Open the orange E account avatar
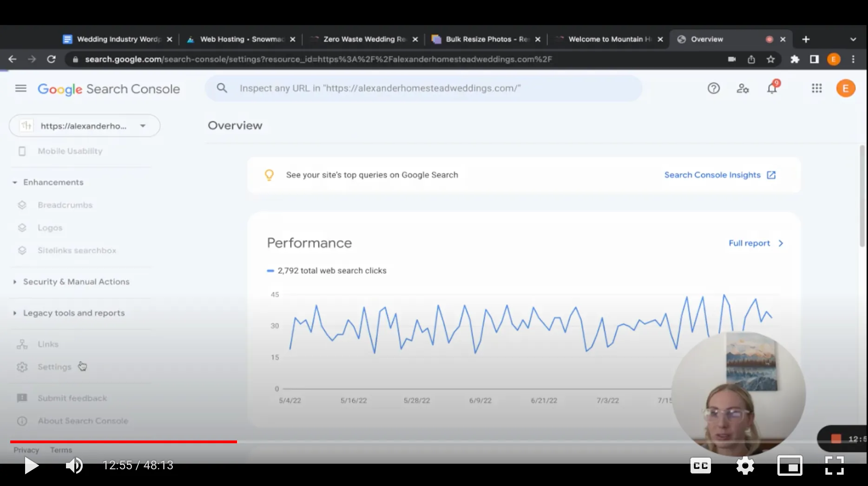This screenshot has height=486, width=868. [x=846, y=88]
